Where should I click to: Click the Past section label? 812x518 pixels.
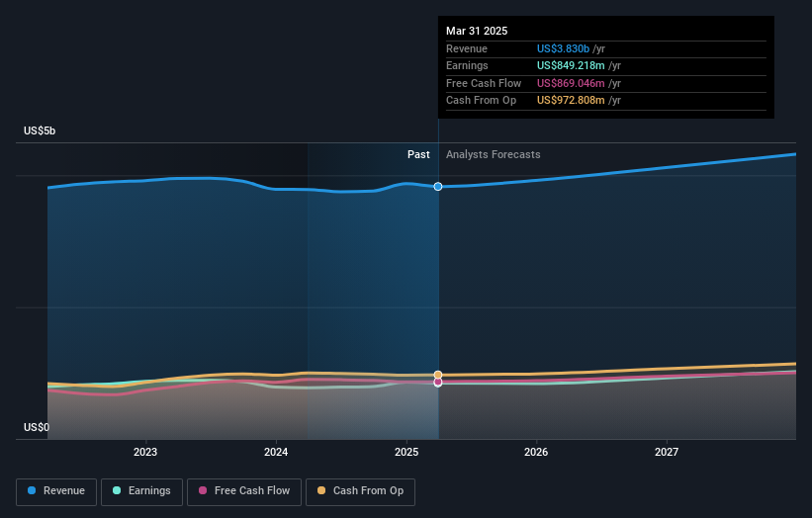click(x=418, y=155)
